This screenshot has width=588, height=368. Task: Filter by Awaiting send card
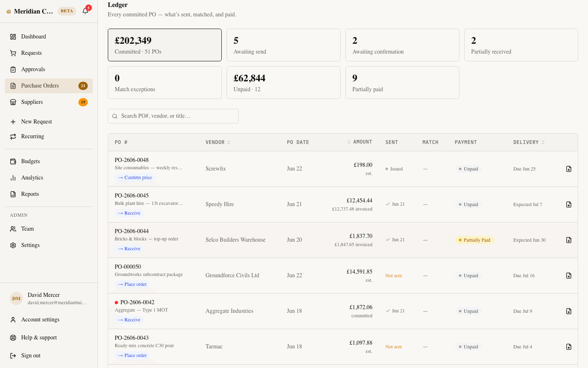click(x=283, y=45)
